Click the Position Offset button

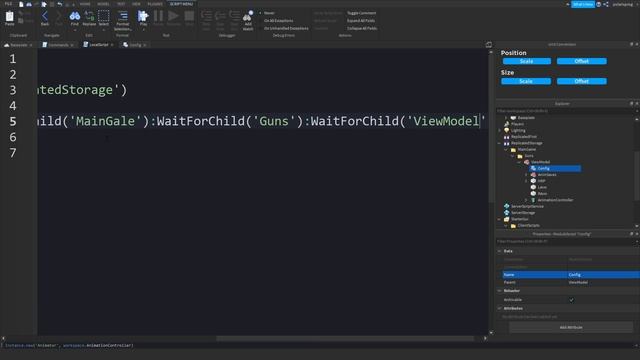582,61
